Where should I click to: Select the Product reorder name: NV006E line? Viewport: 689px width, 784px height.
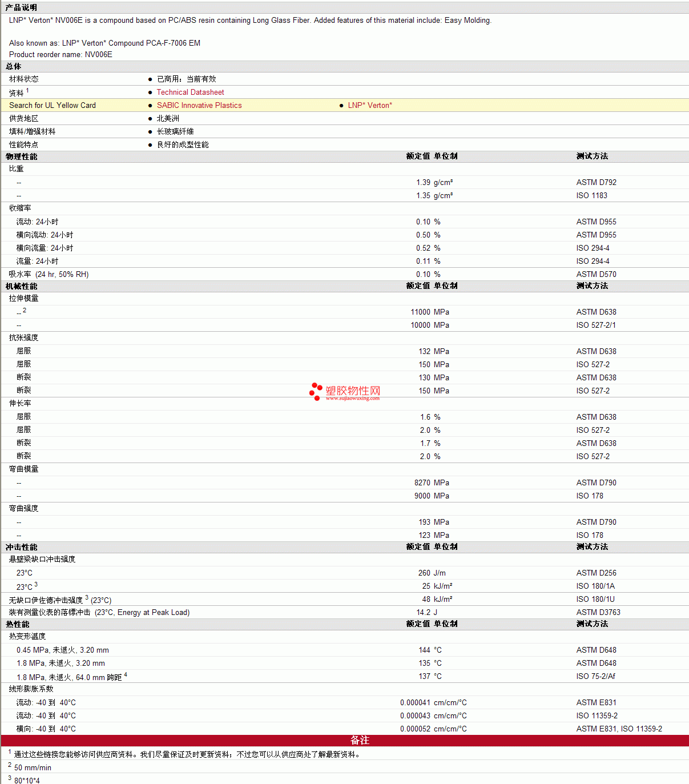[61, 54]
